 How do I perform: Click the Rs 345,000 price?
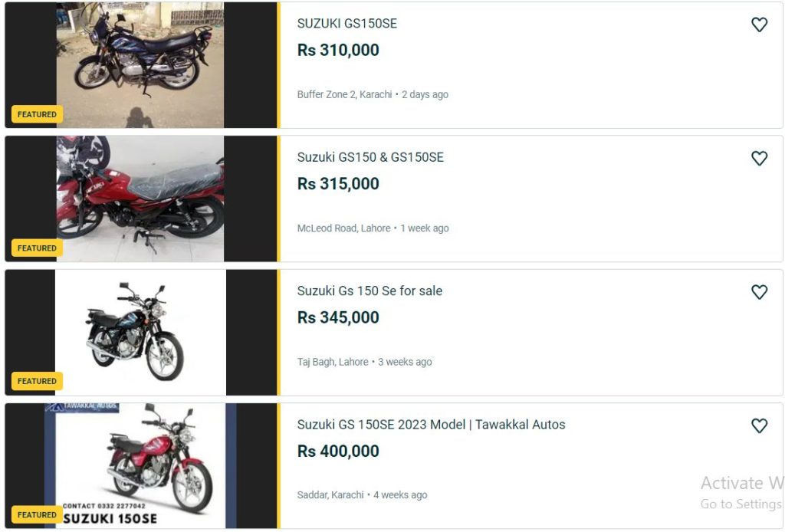[338, 317]
